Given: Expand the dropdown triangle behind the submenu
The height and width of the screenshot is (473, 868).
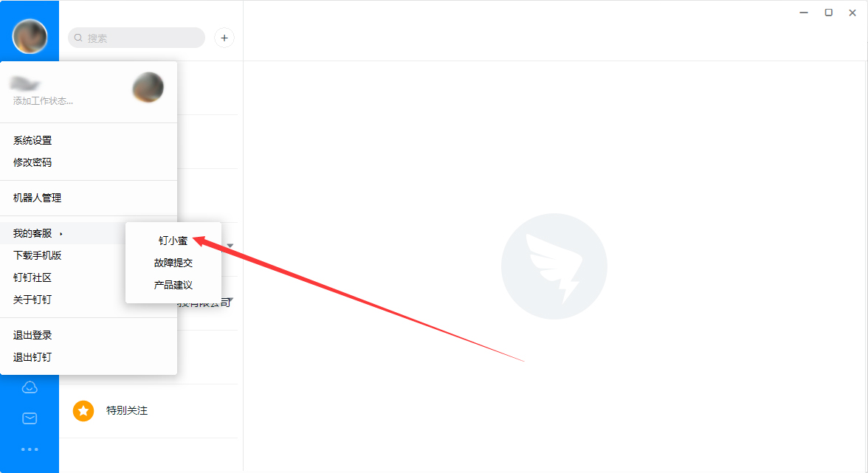Looking at the screenshot, I should coord(230,246).
